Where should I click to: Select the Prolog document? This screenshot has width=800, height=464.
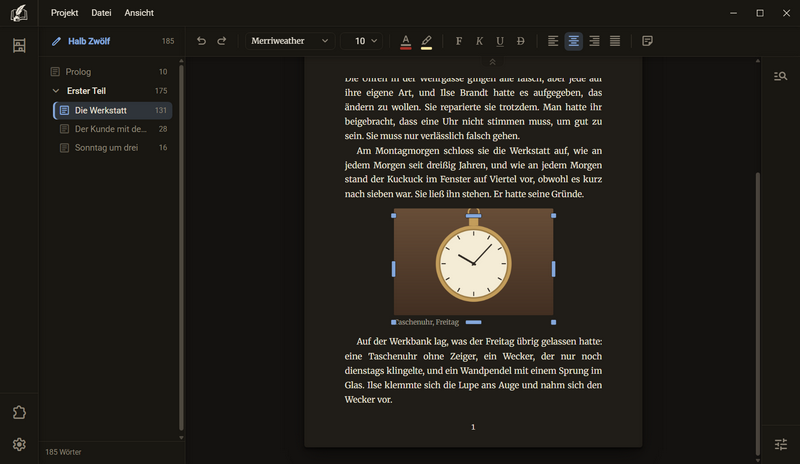109,72
